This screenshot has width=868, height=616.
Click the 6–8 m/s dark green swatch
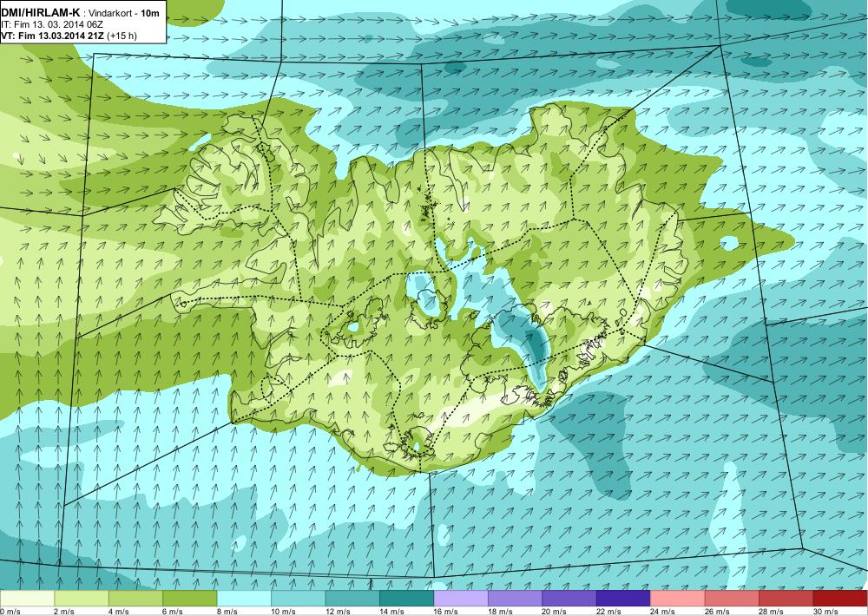[190, 599]
